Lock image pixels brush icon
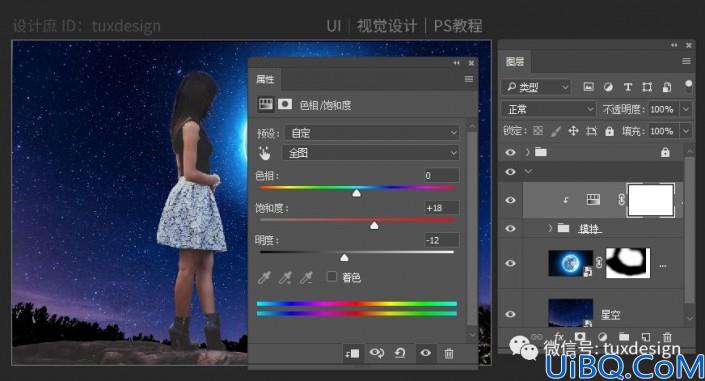 556,131
